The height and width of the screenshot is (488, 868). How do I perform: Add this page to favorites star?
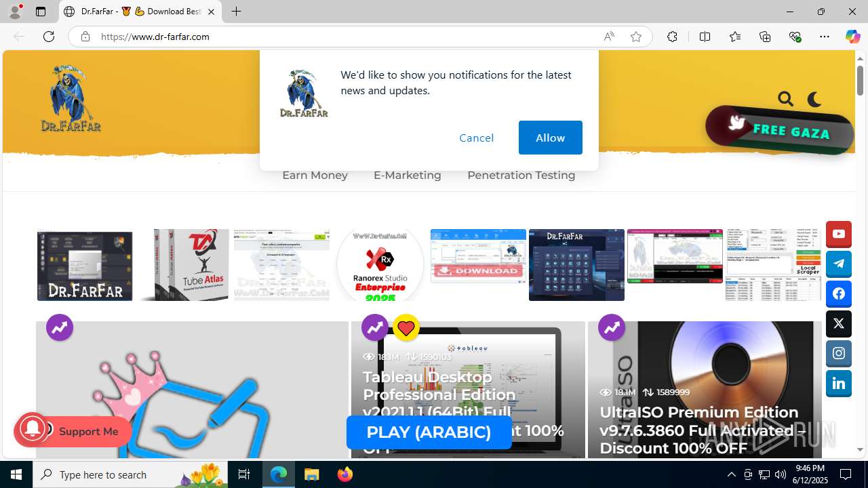click(x=636, y=37)
